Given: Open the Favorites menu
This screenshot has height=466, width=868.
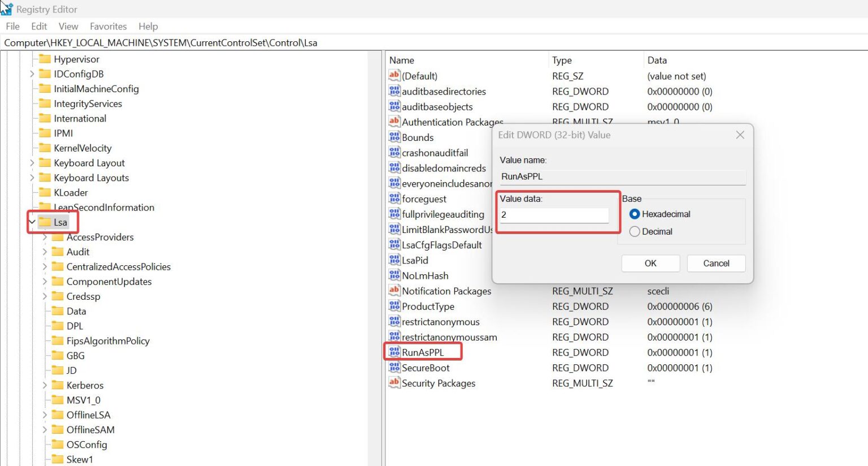Looking at the screenshot, I should point(108,26).
